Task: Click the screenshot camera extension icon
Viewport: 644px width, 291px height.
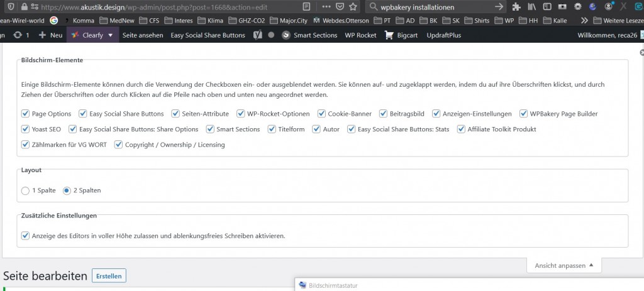Action: [562, 6]
